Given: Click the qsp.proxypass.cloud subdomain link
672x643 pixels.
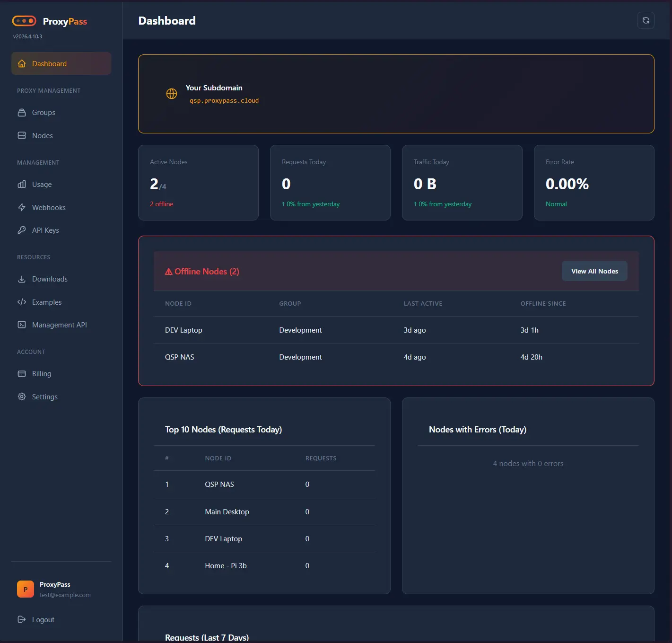Looking at the screenshot, I should tap(224, 101).
